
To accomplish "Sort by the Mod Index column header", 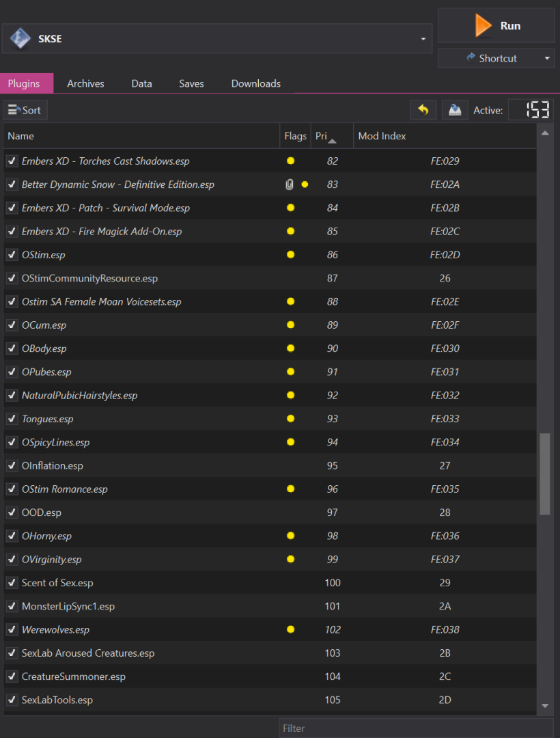I will pos(445,136).
